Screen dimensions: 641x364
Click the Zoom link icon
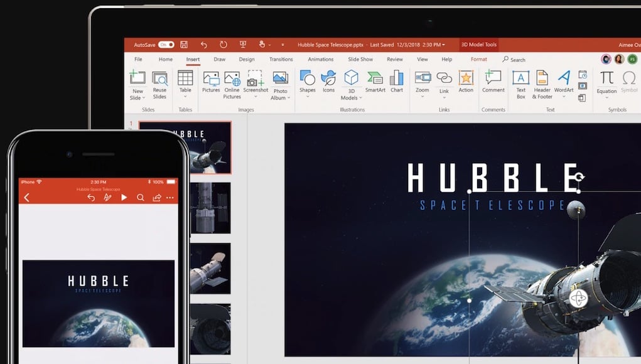click(423, 77)
